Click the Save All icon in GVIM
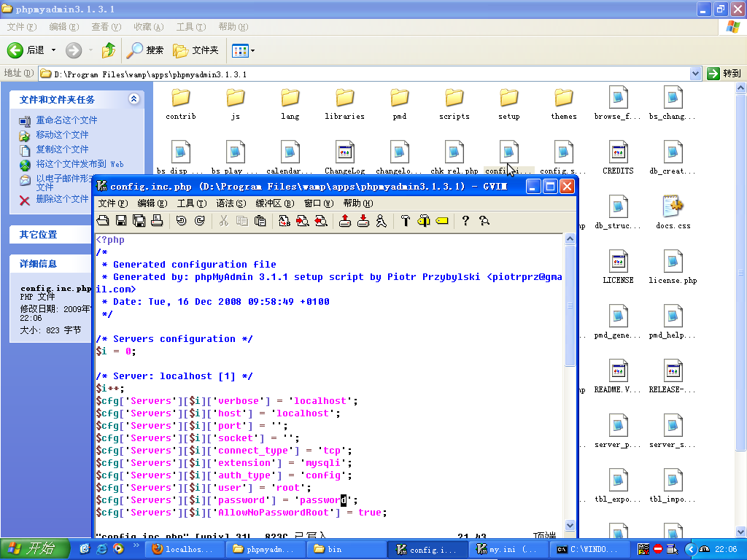747x560 pixels. (x=139, y=220)
